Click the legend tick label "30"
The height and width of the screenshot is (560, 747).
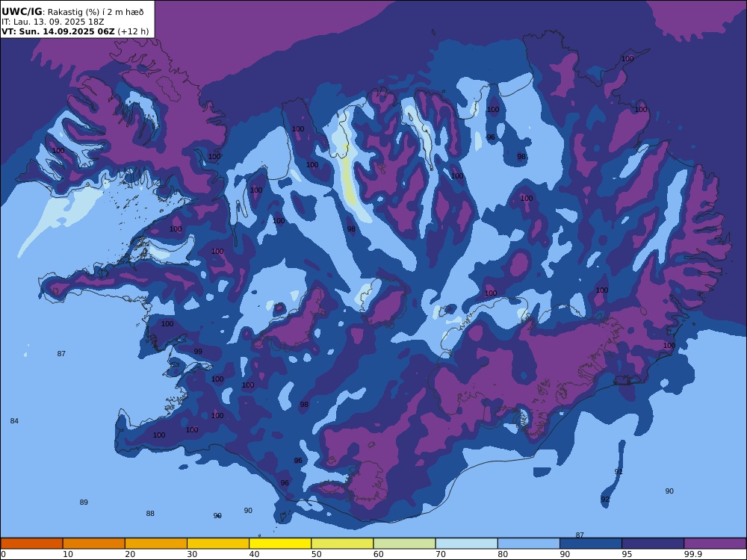tap(193, 554)
